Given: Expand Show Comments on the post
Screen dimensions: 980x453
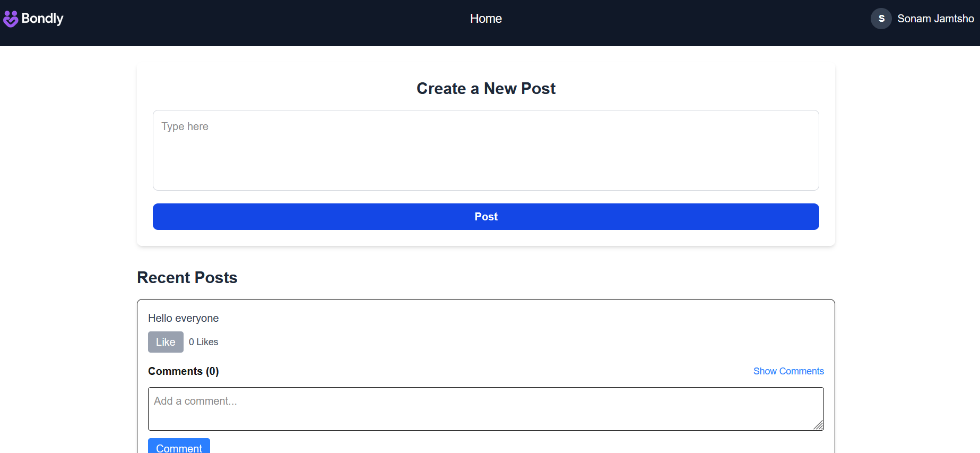Looking at the screenshot, I should pyautogui.click(x=788, y=371).
